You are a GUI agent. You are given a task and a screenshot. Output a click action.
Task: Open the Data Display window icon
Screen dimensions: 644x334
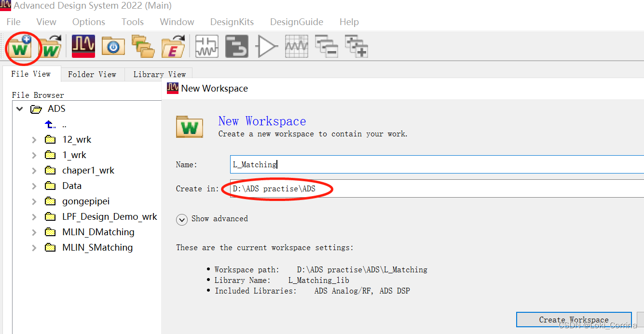point(83,46)
